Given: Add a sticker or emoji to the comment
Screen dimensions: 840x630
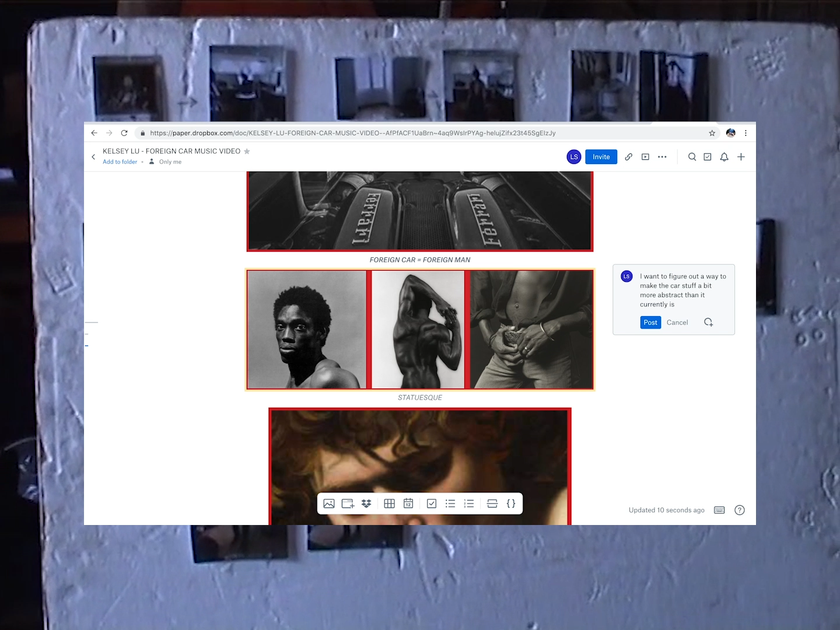Looking at the screenshot, I should click(709, 323).
